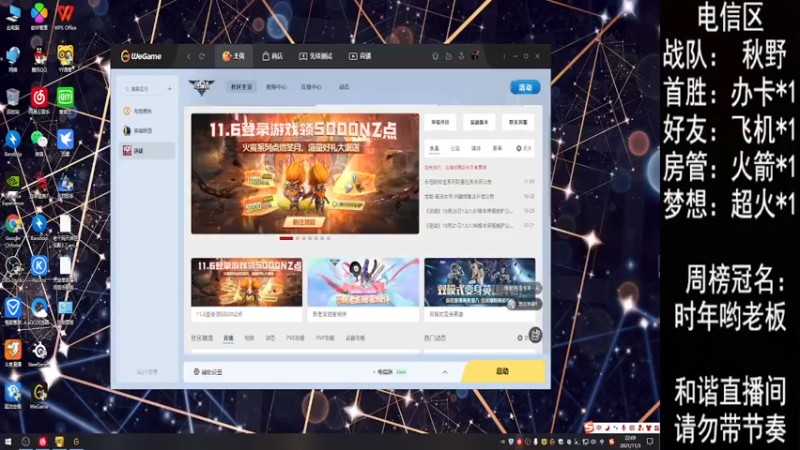This screenshot has height=450, width=800.
Task: Click the mouse-shaped icon in WeGame's title bar
Action: coord(435,56)
